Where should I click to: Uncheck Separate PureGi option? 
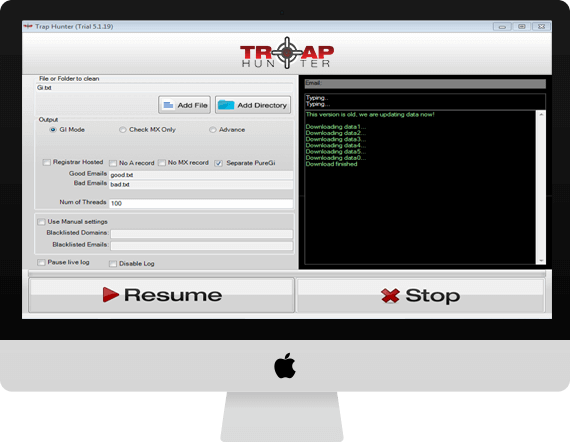(218, 163)
